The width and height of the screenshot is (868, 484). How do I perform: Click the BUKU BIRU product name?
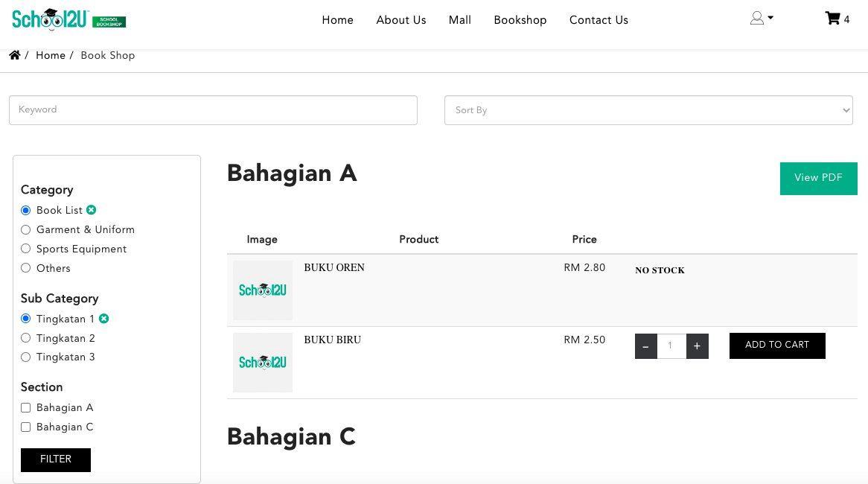coord(333,340)
